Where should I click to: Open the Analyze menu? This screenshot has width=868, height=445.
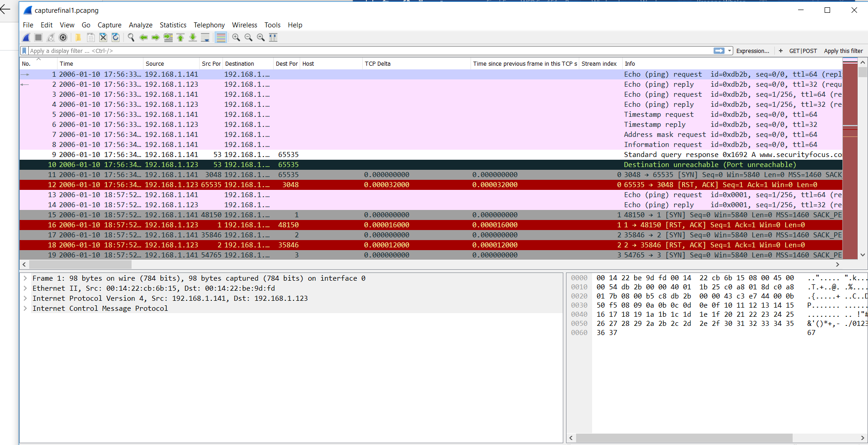point(140,25)
